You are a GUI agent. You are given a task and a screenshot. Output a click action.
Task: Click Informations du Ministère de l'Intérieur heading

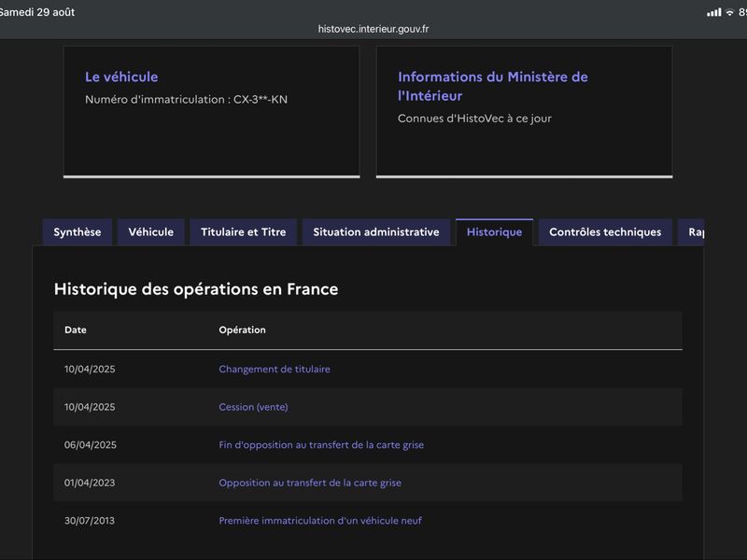click(x=493, y=86)
